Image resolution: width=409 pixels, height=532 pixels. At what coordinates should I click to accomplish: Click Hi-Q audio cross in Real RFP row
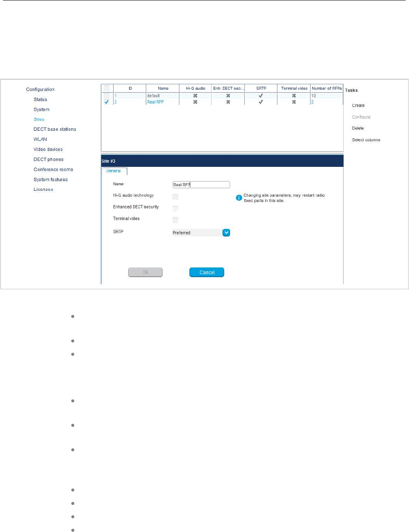click(x=195, y=102)
